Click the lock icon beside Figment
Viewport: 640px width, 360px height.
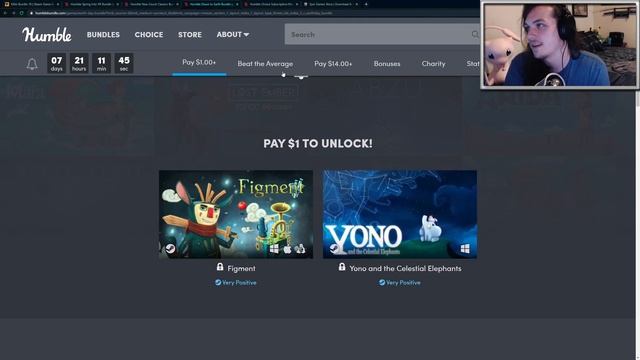(220, 267)
